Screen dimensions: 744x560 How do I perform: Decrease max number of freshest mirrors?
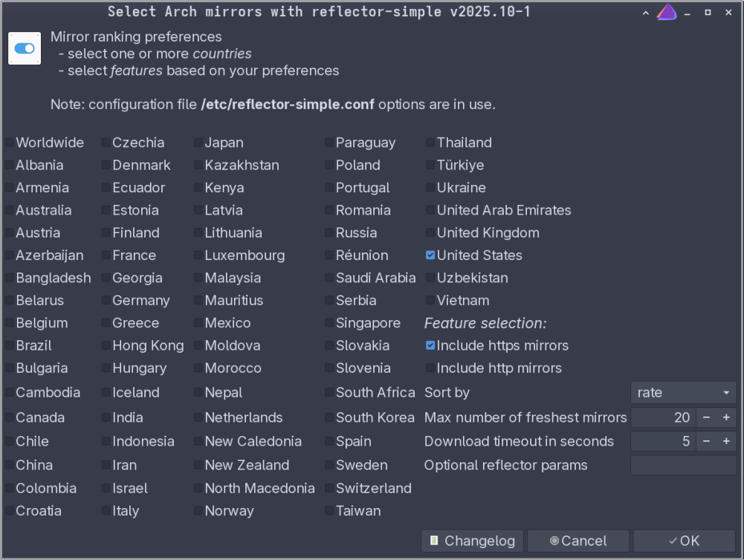707,417
